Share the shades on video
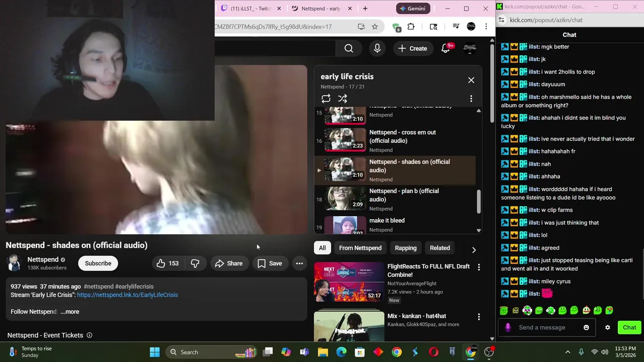 [229, 263]
